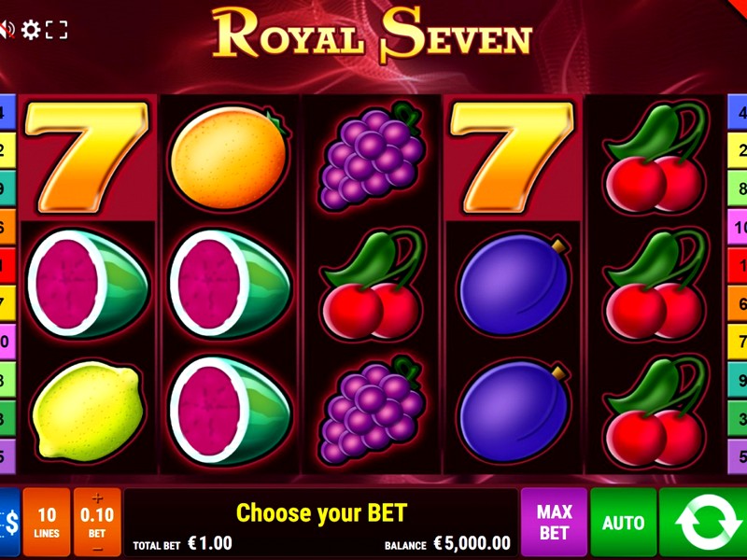Toggle fullscreen mode
This screenshot has width=747, height=560.
pyautogui.click(x=57, y=30)
